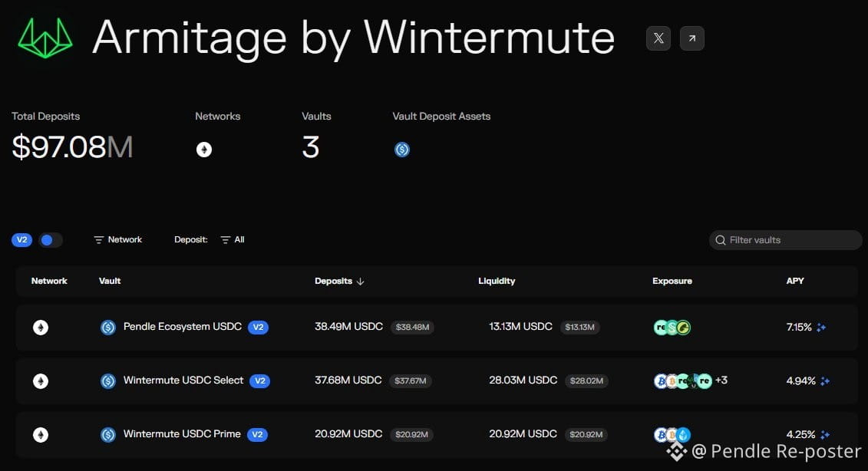Click the 7.15% APY value
This screenshot has height=471, width=868.
799,328
